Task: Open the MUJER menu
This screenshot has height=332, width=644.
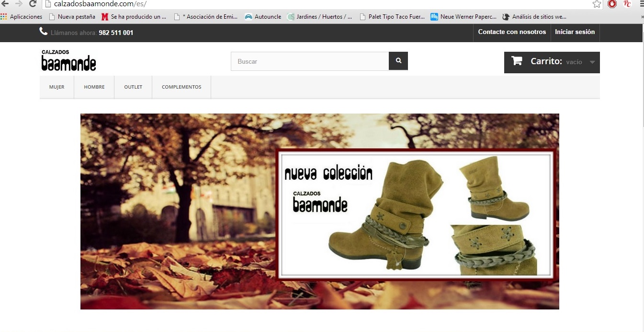Action: tap(56, 87)
